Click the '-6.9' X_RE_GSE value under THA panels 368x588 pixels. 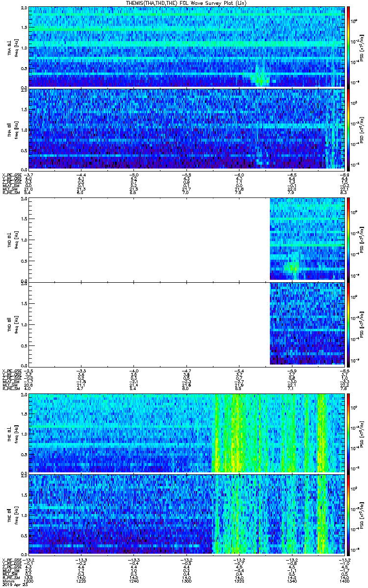(x=344, y=175)
